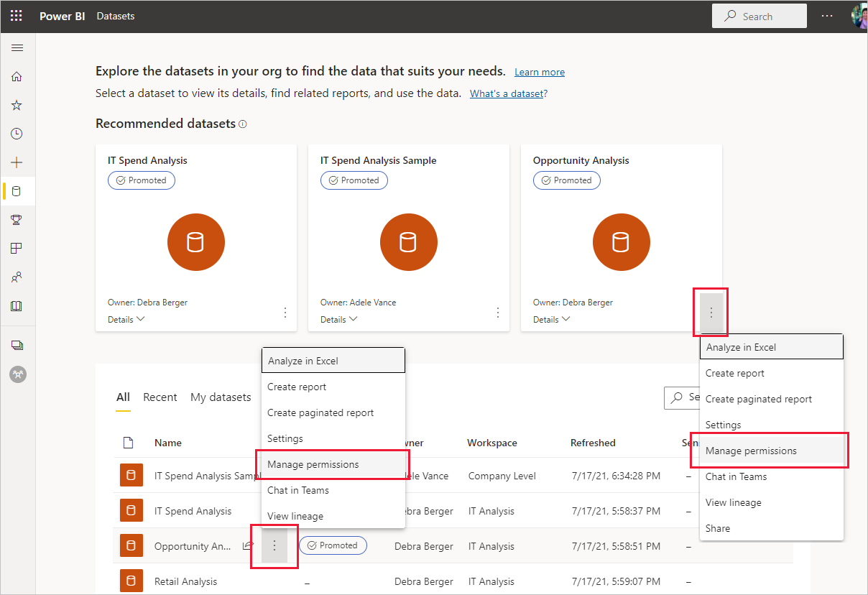Choose Chat in Teams in list menu
The height and width of the screenshot is (595, 868).
click(333, 490)
